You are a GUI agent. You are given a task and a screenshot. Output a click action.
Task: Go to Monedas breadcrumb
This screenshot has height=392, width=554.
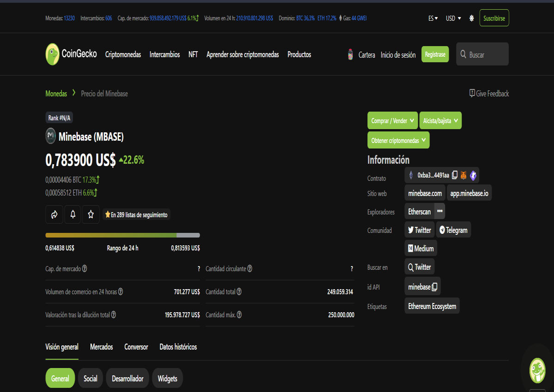coord(56,94)
